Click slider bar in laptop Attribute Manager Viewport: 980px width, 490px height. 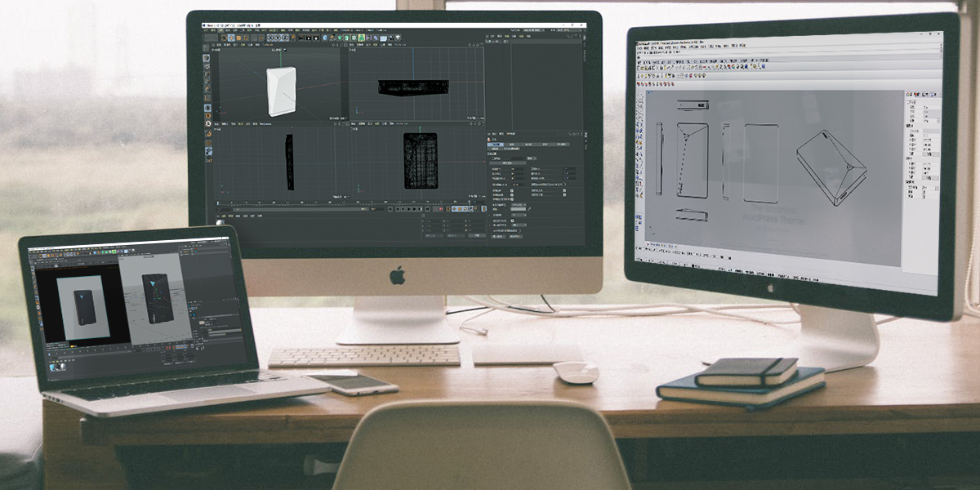point(225,330)
